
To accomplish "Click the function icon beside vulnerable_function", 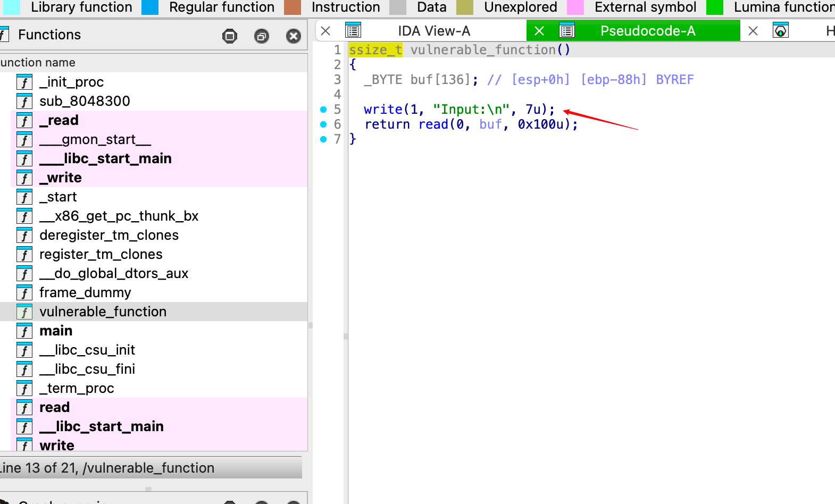I will [24, 312].
